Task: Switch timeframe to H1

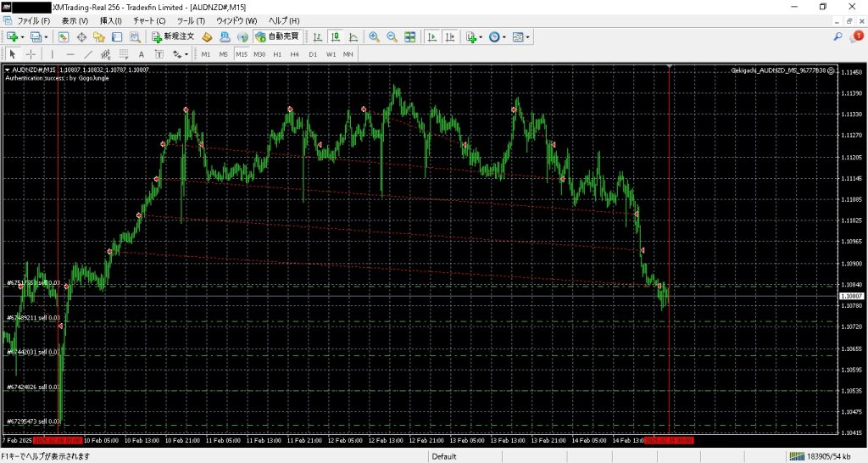Action: pyautogui.click(x=277, y=54)
